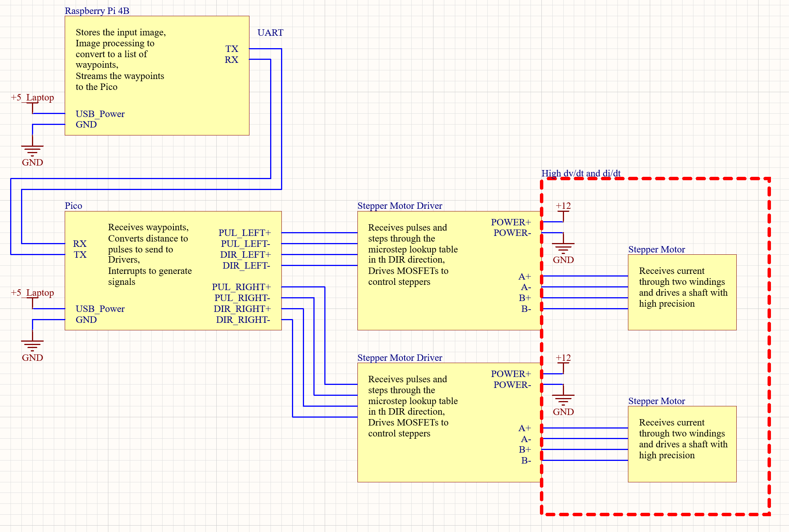Click upper Stepper Motor Driver title
Image resolution: width=789 pixels, height=532 pixels.
tap(400, 206)
